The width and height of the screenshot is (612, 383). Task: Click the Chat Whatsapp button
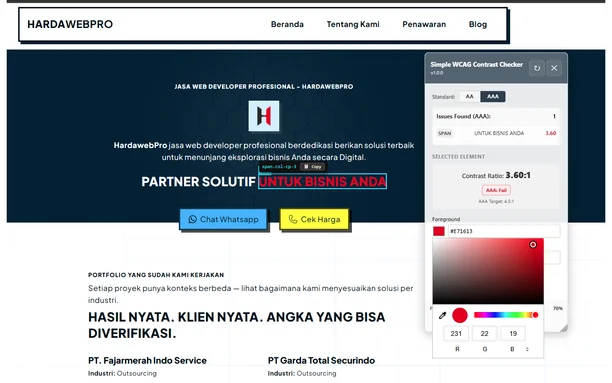[223, 219]
